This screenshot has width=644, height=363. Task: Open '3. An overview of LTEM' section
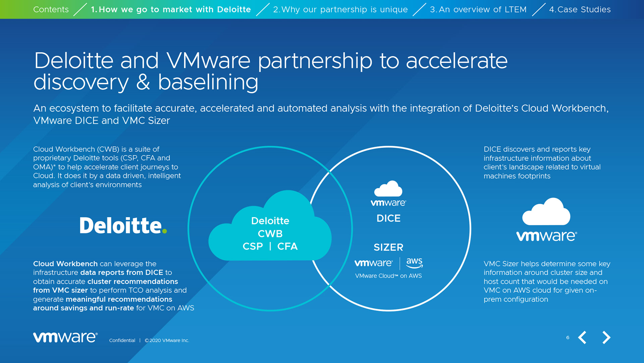coord(478,9)
